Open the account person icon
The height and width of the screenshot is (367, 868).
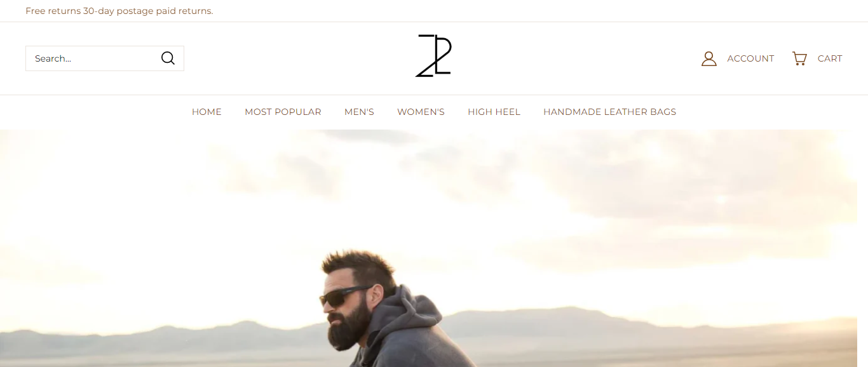pos(709,59)
